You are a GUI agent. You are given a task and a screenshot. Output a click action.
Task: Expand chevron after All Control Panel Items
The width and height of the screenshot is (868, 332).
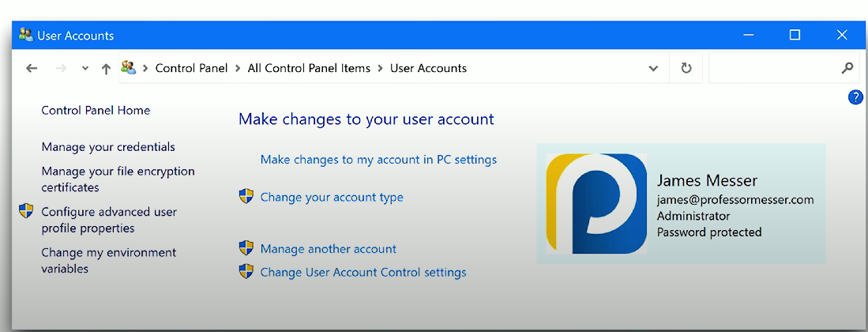pos(381,68)
